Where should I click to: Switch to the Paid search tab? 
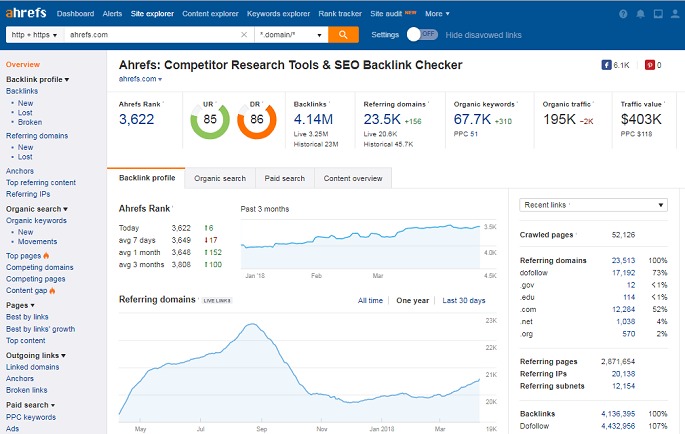point(284,178)
